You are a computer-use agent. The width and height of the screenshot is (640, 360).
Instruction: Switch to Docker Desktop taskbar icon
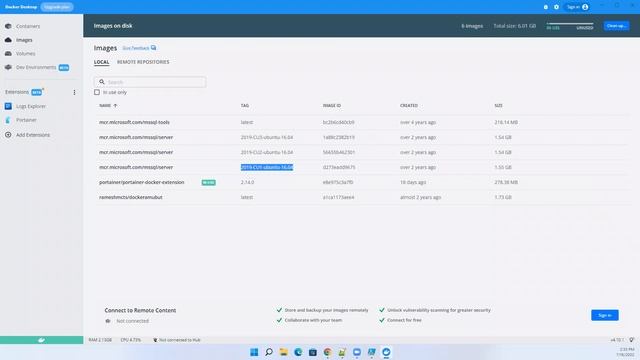coord(386,352)
